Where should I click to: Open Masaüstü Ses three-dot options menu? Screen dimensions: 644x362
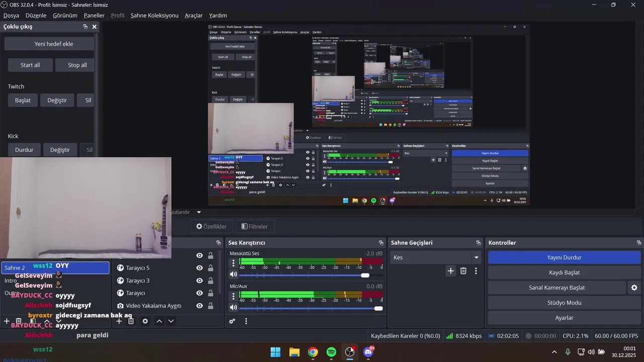(x=233, y=263)
